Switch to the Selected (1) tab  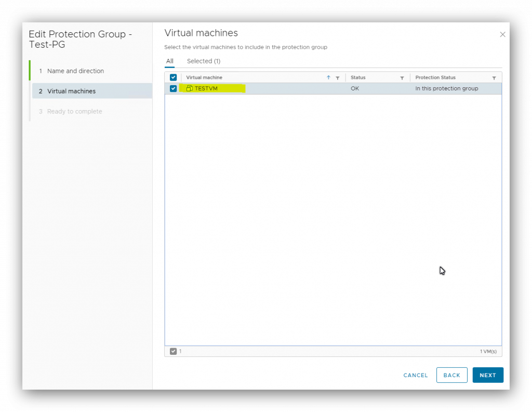(203, 61)
